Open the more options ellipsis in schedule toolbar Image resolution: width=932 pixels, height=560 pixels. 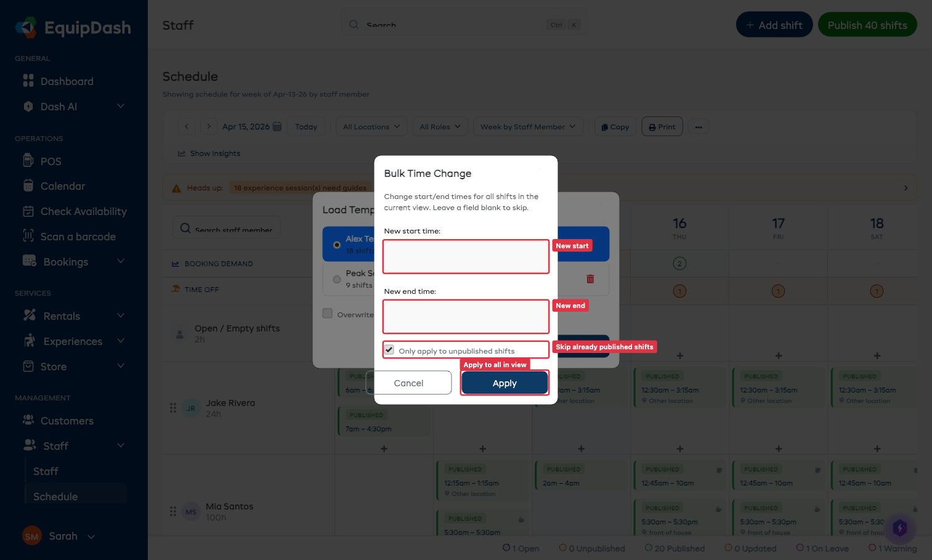[699, 127]
